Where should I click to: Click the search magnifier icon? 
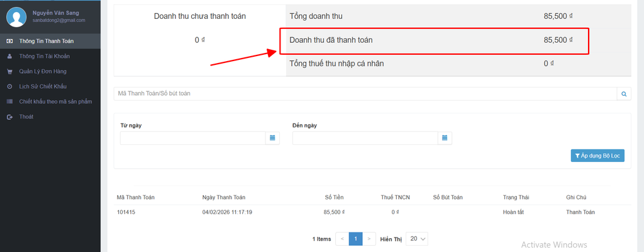[x=624, y=94]
